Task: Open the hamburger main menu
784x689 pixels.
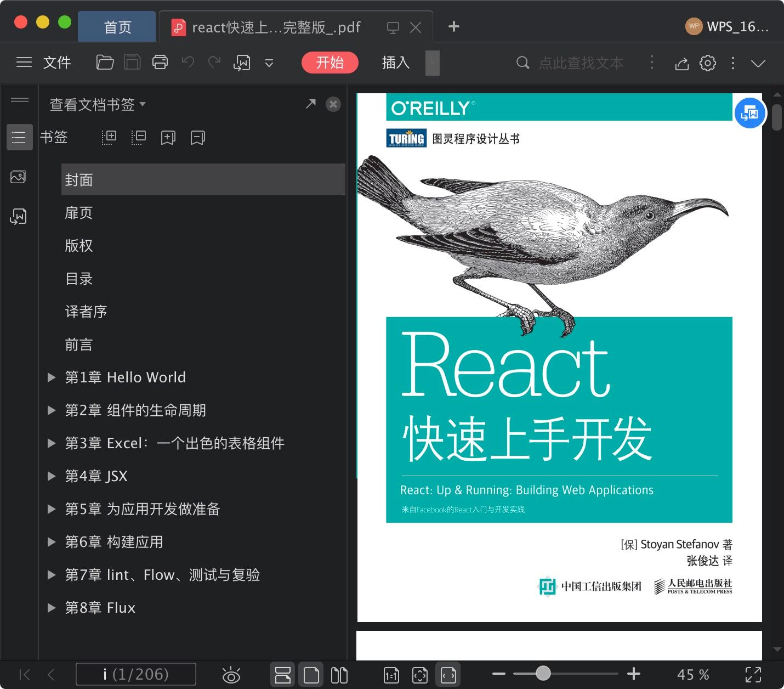Action: [24, 63]
